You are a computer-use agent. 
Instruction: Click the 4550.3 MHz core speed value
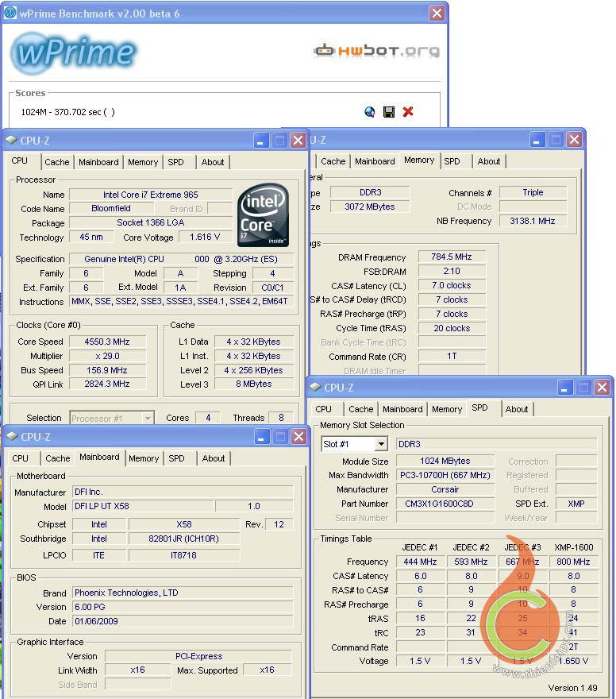(107, 342)
